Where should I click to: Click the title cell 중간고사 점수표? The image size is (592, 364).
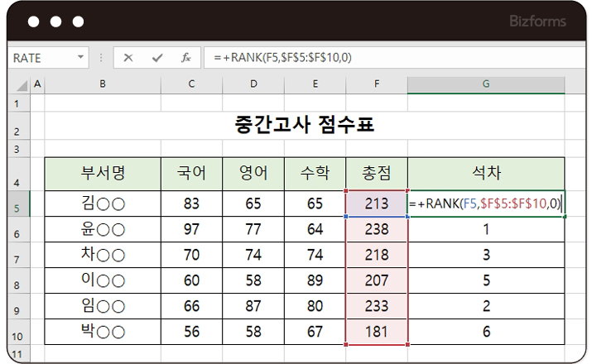304,127
